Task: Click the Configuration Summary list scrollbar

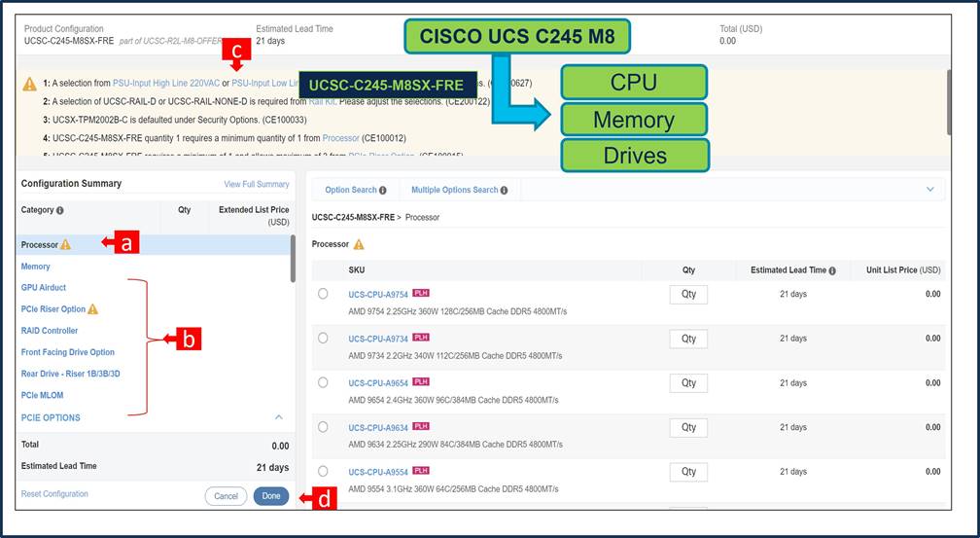Action: tap(294, 259)
